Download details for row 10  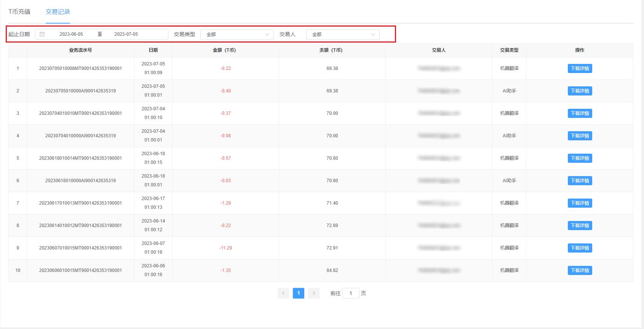pyautogui.click(x=580, y=270)
